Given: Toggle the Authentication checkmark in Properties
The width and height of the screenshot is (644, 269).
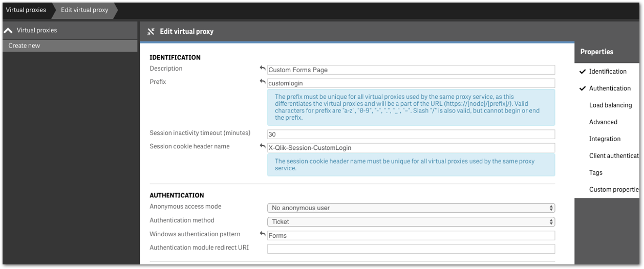Looking at the screenshot, I should tap(583, 88).
